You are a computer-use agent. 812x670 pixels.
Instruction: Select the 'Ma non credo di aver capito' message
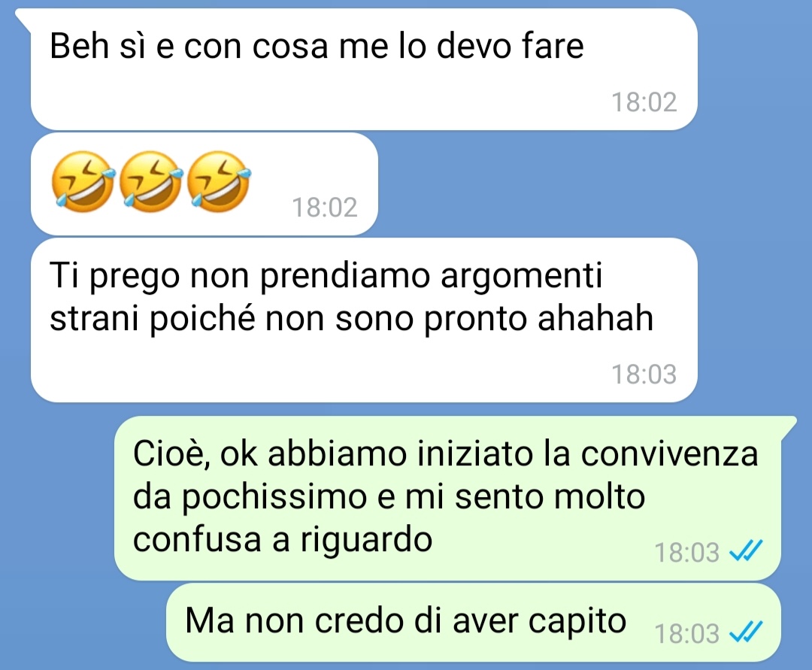(x=474, y=623)
